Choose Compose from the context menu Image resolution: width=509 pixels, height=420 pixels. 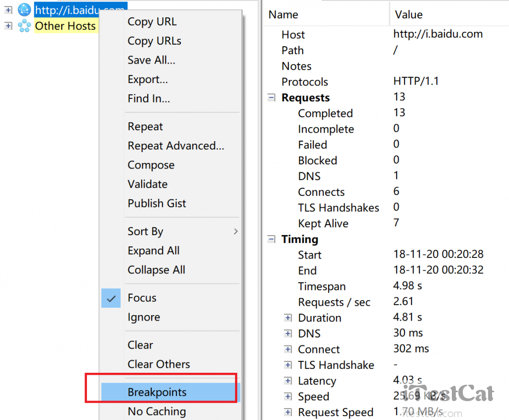(x=171, y=165)
